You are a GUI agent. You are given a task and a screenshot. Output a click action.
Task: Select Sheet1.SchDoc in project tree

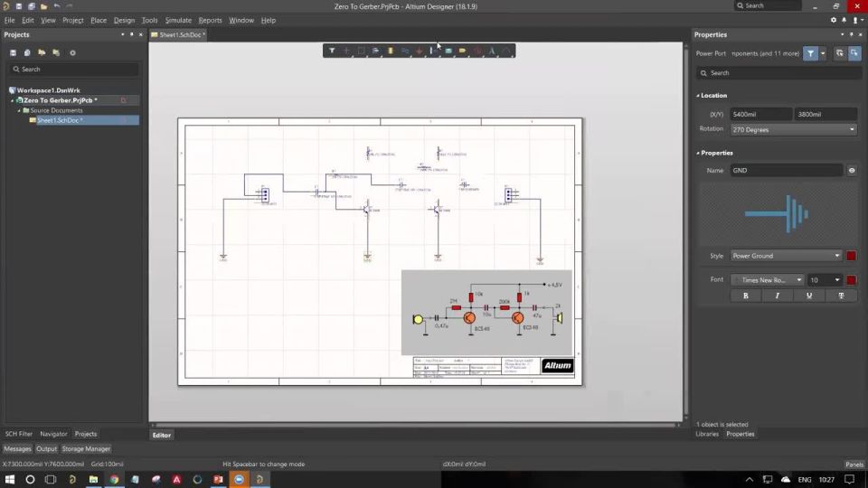click(60, 120)
